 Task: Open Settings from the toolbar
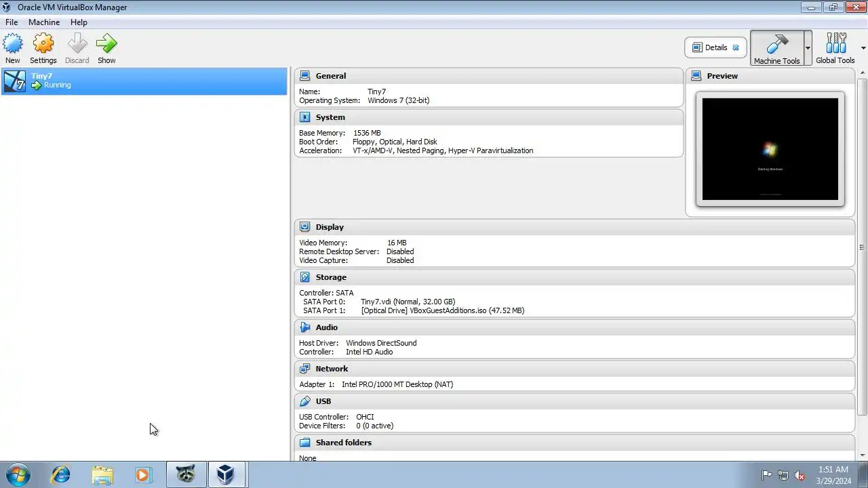coord(43,49)
